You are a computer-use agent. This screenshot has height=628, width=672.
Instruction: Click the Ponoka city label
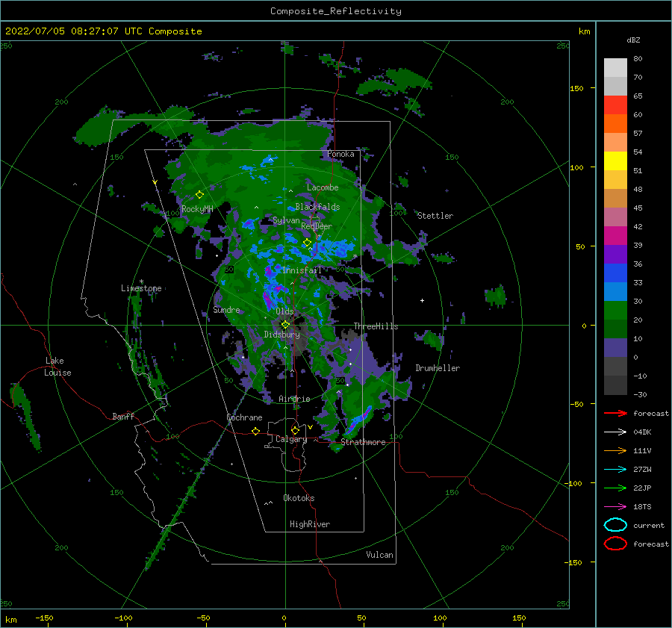[340, 154]
